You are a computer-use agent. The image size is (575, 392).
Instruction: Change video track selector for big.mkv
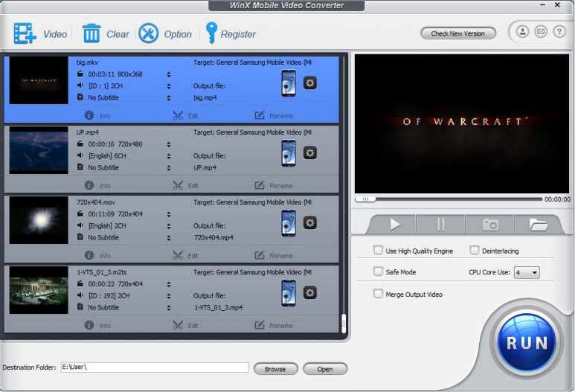tap(169, 74)
